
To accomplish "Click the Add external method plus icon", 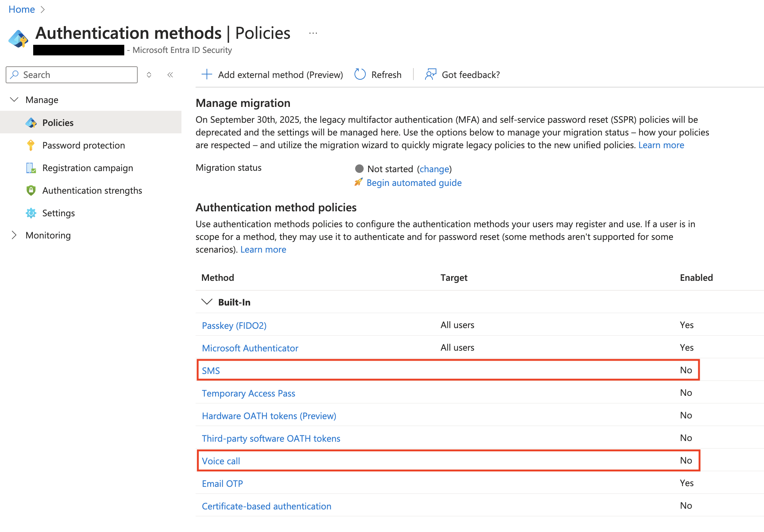I will (207, 74).
